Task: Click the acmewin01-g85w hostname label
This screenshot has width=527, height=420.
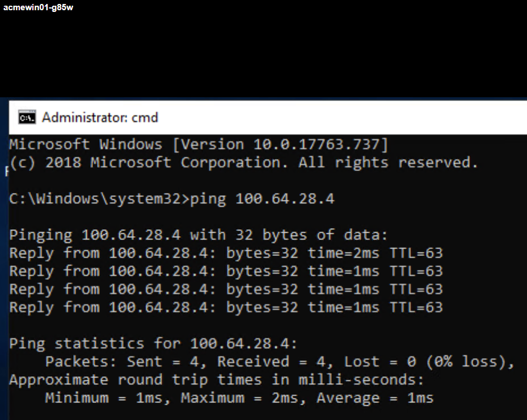Action: tap(38, 7)
